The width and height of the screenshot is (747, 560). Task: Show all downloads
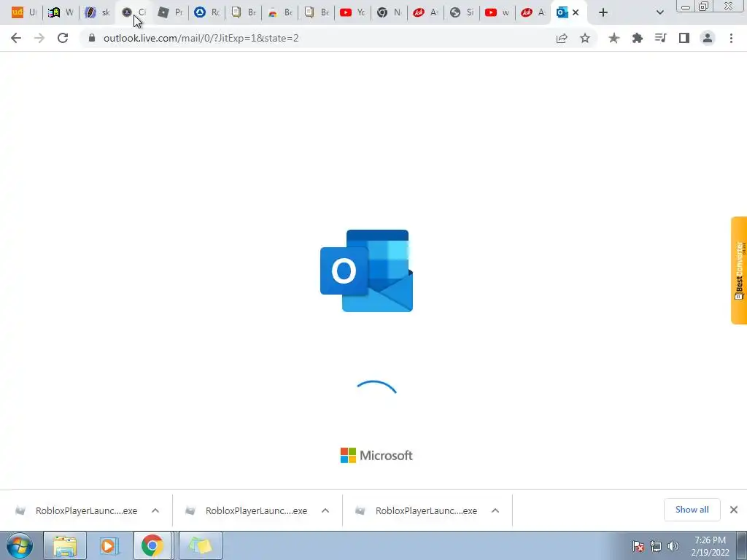(692, 510)
